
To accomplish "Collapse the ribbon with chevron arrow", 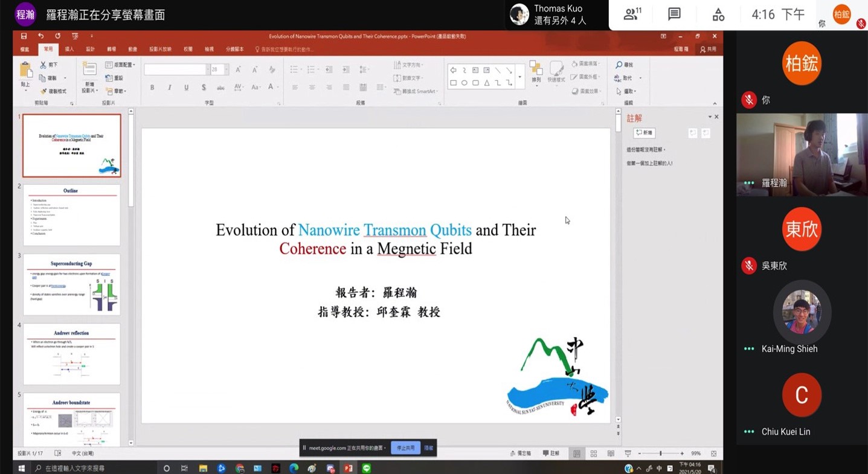I will click(715, 103).
